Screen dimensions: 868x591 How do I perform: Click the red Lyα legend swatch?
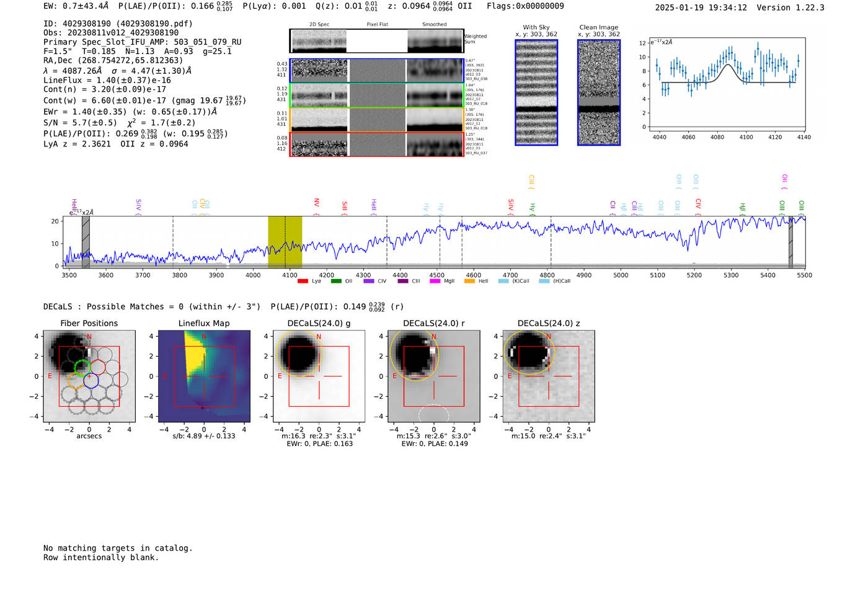pos(303,281)
